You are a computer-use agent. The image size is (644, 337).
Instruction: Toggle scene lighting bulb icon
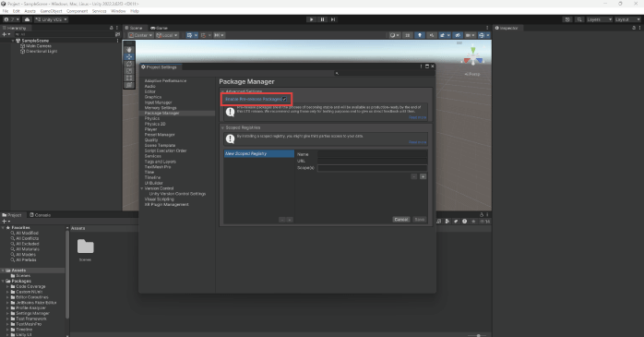coord(420,35)
